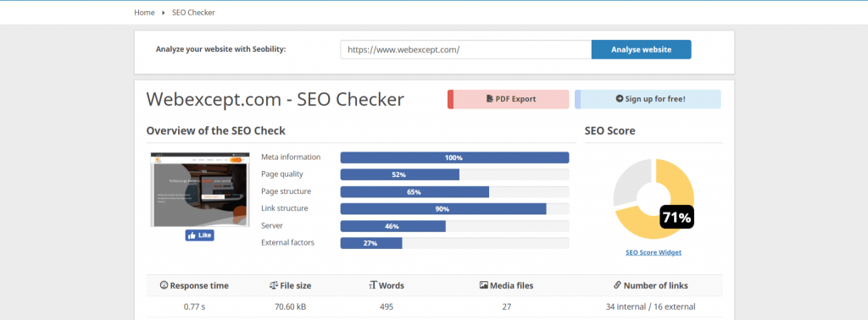Click the thumbs-up icon on Like
This screenshot has height=320, width=868.
tap(192, 234)
